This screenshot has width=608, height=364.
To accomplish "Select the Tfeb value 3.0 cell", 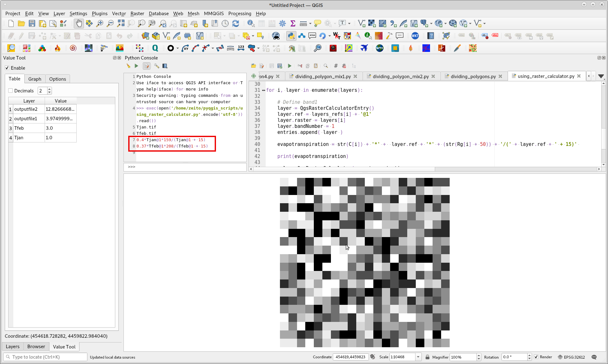I will pos(60,128).
